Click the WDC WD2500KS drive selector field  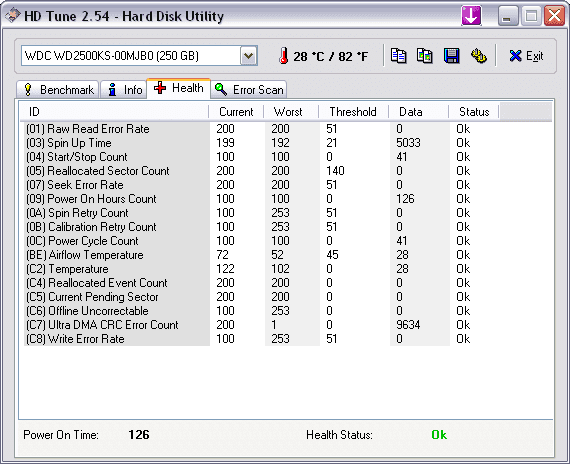(139, 56)
